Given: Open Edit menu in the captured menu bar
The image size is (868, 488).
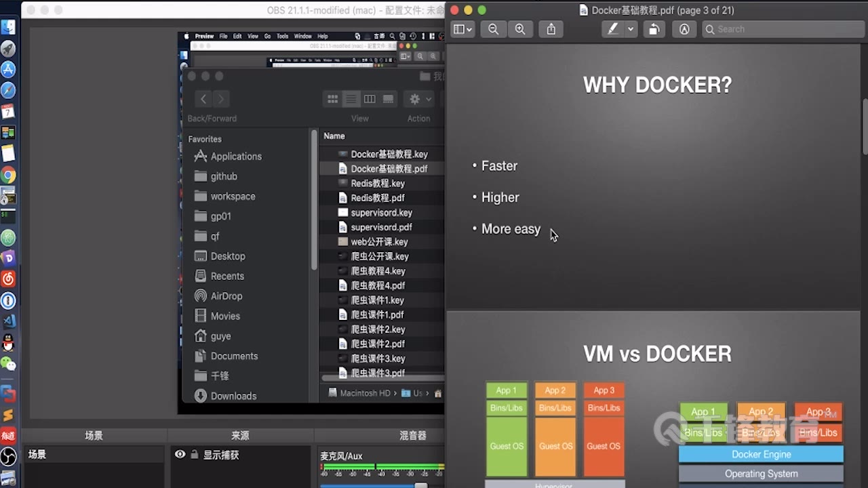Looking at the screenshot, I should point(237,37).
